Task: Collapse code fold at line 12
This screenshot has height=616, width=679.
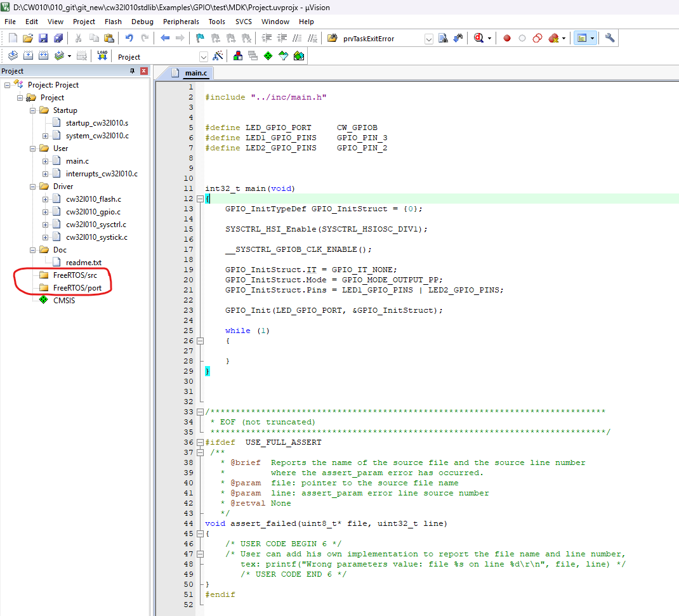Action: 200,199
